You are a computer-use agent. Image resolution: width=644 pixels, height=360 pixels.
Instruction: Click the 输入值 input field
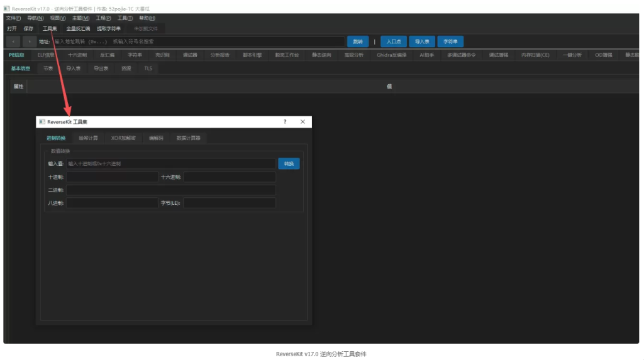pos(171,164)
